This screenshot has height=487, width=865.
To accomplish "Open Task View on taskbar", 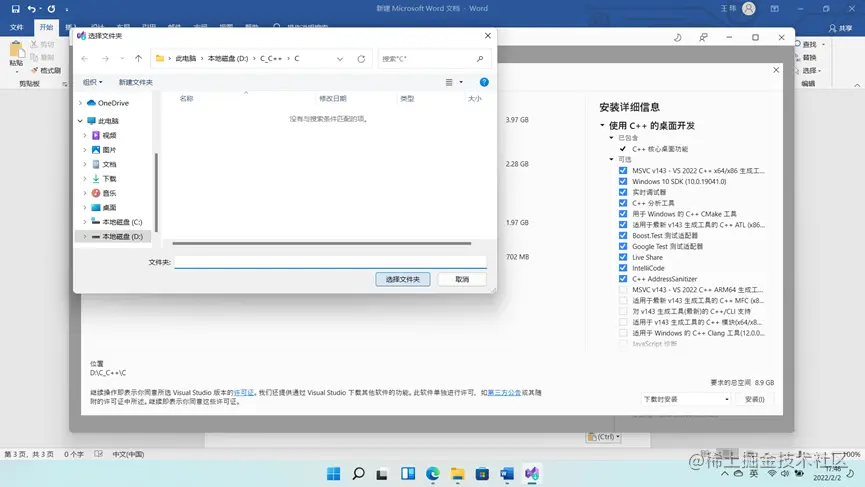I will tap(382, 474).
